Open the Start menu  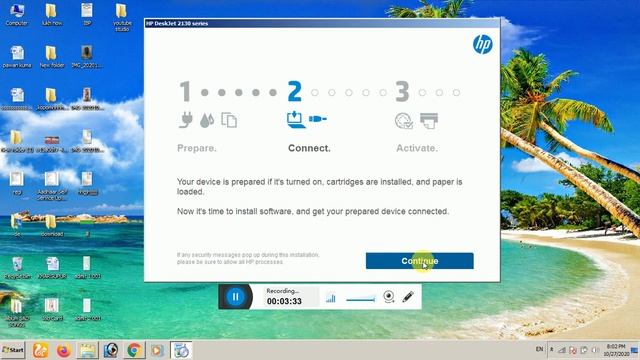tap(13, 350)
